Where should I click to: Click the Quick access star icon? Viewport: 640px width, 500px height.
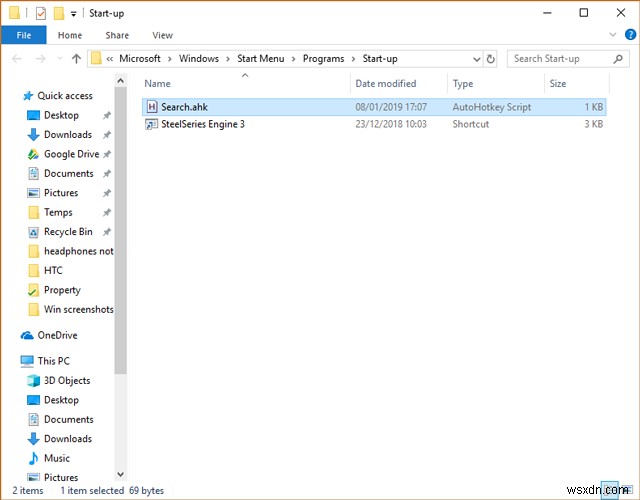(x=28, y=96)
